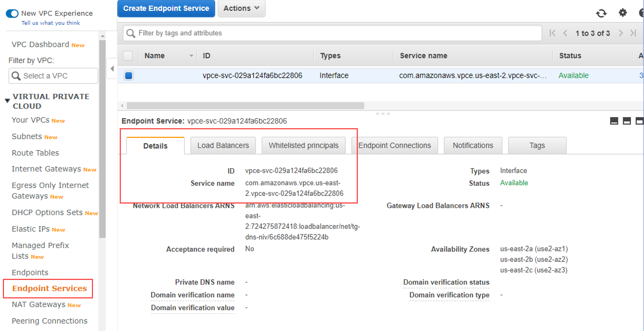The image size is (644, 331).
Task: Go to first page of results
Action: pyautogui.click(x=552, y=33)
